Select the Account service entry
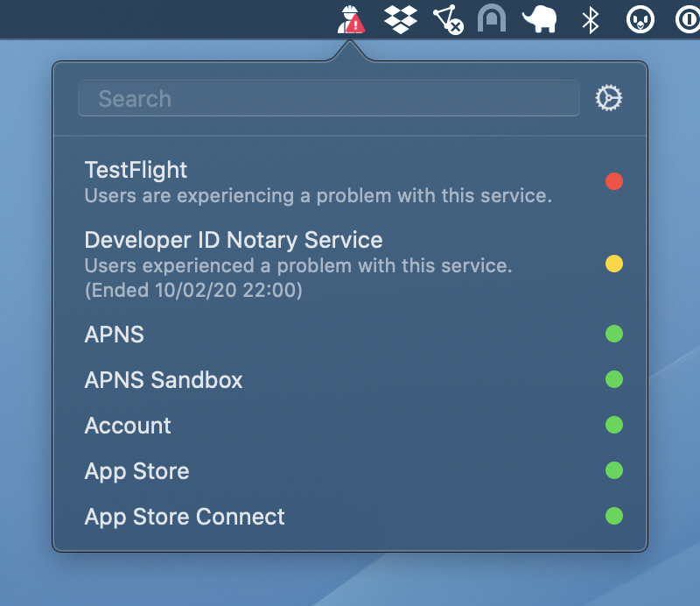The height and width of the screenshot is (606, 700). click(x=350, y=426)
